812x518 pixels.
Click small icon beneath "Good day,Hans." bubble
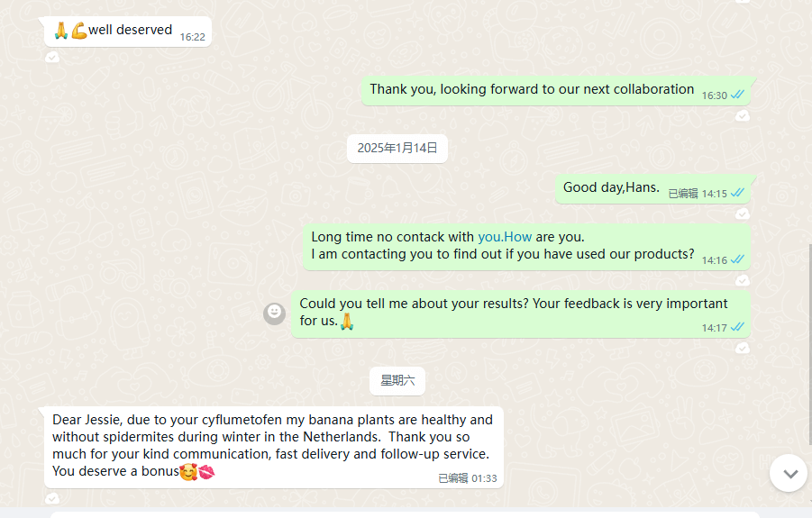coord(742,214)
